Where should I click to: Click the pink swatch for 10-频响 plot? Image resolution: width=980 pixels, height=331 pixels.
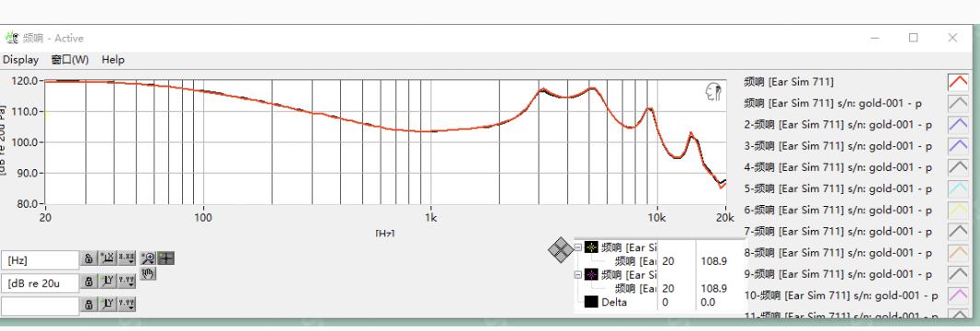point(958,295)
